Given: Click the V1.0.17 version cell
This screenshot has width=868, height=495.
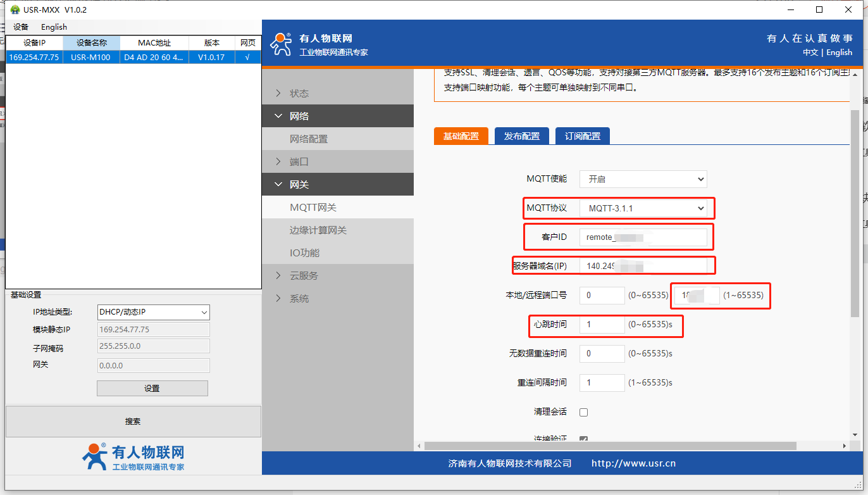Looking at the screenshot, I should tap(212, 57).
